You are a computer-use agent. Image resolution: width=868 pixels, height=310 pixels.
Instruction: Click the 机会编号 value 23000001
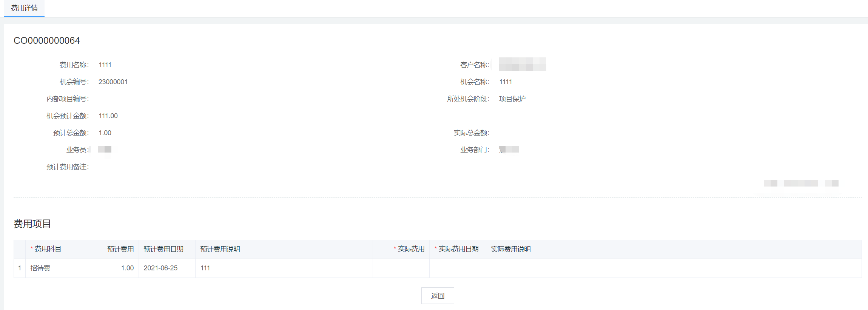click(x=113, y=82)
